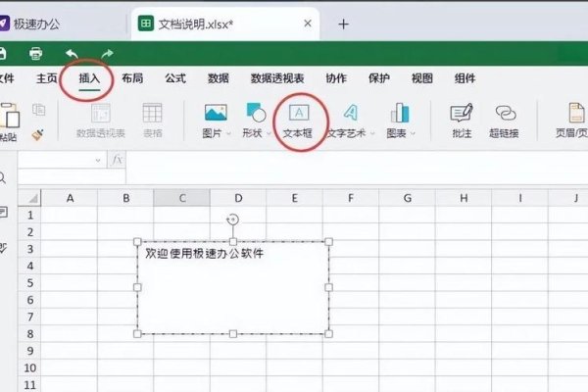Redo the action with the redo arrow
The image size is (588, 392).
coord(107,54)
